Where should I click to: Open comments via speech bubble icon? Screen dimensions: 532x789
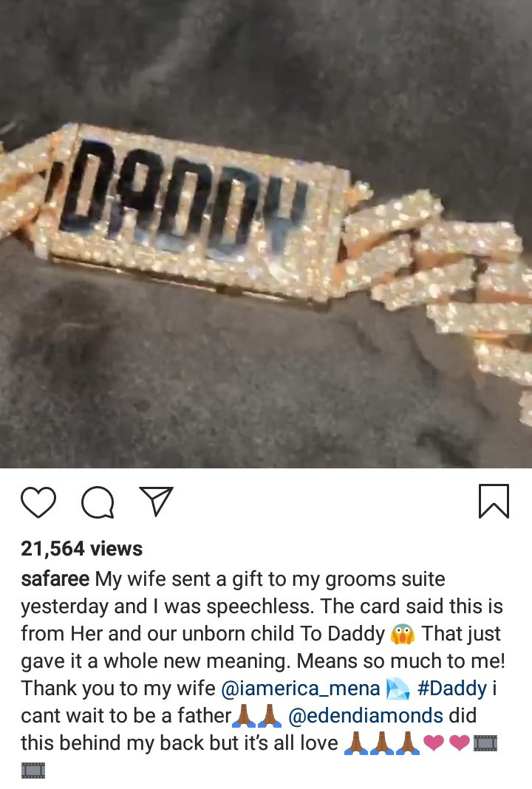click(98, 502)
